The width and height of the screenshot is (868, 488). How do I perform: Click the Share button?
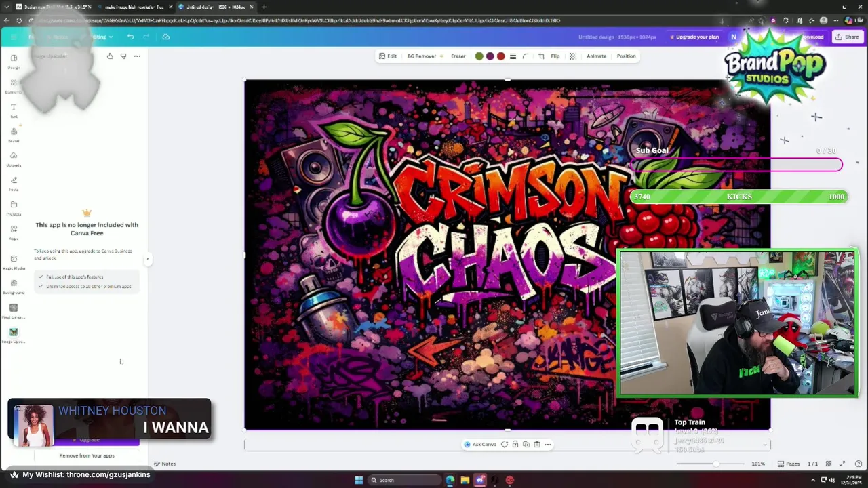(x=848, y=37)
